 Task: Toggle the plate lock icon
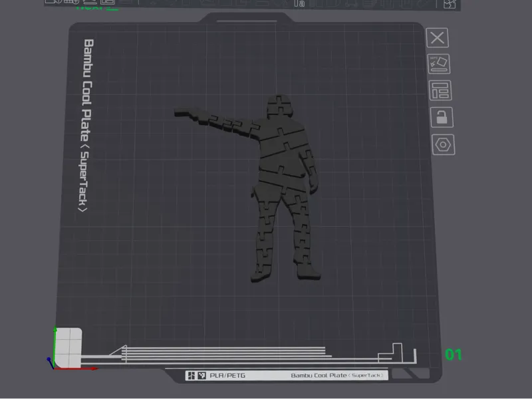click(x=442, y=118)
